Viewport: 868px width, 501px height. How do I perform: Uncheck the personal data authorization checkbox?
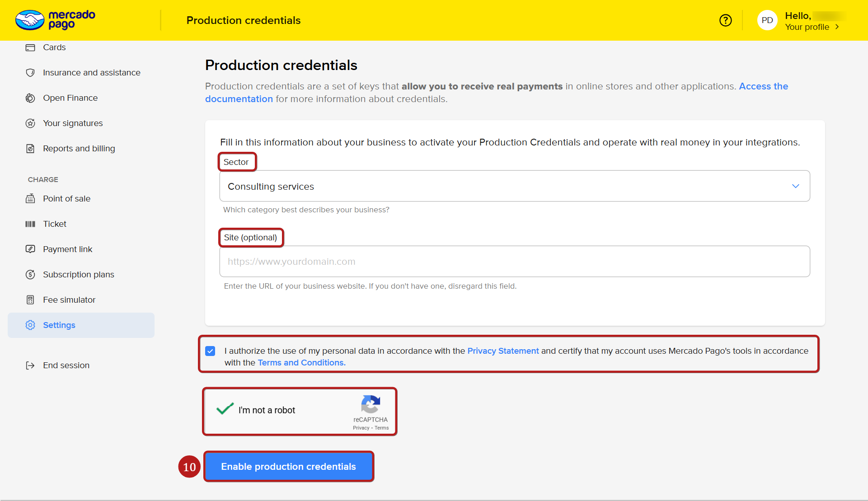(210, 351)
